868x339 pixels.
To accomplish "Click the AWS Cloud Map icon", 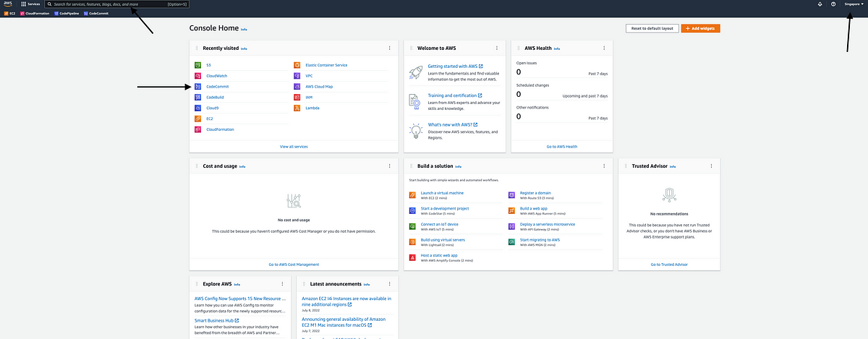I will 297,87.
